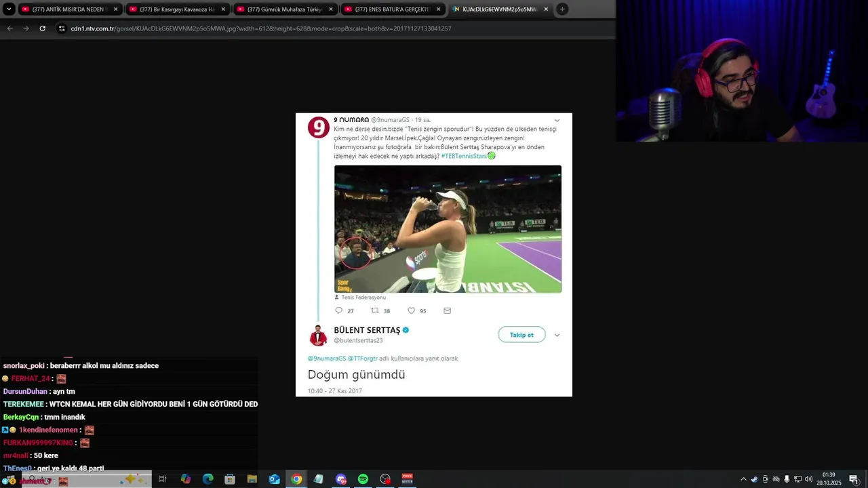
Task: Open the taskbar clock showing 01:39
Action: (x=829, y=479)
